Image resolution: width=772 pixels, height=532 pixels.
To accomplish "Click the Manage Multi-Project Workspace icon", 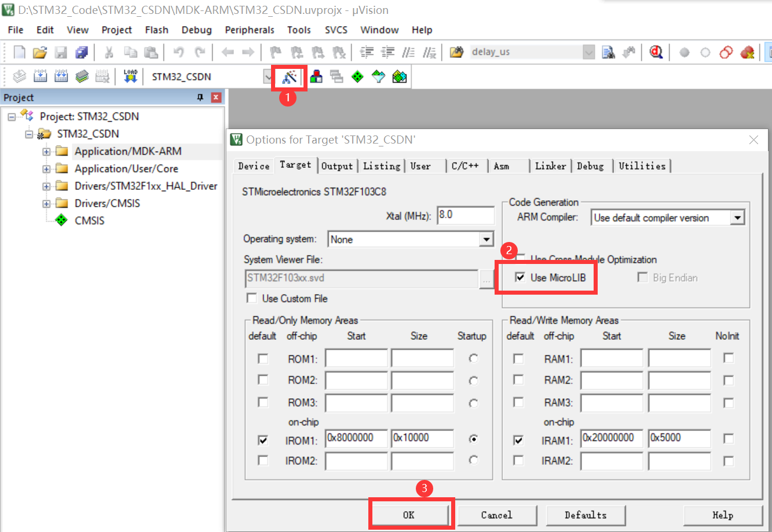I will pos(336,76).
